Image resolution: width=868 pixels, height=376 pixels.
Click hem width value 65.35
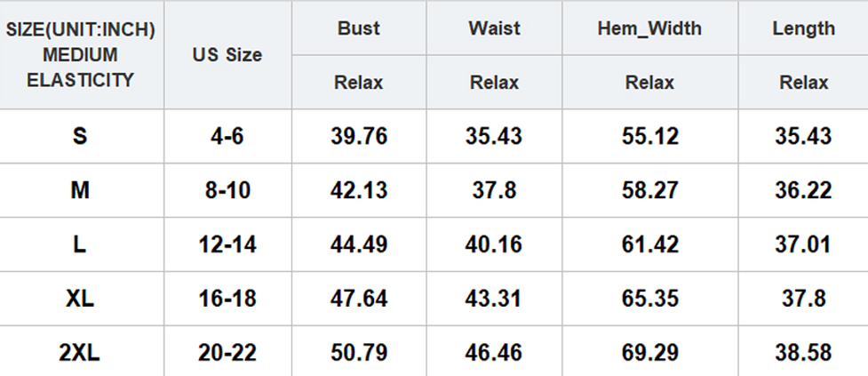[649, 299]
